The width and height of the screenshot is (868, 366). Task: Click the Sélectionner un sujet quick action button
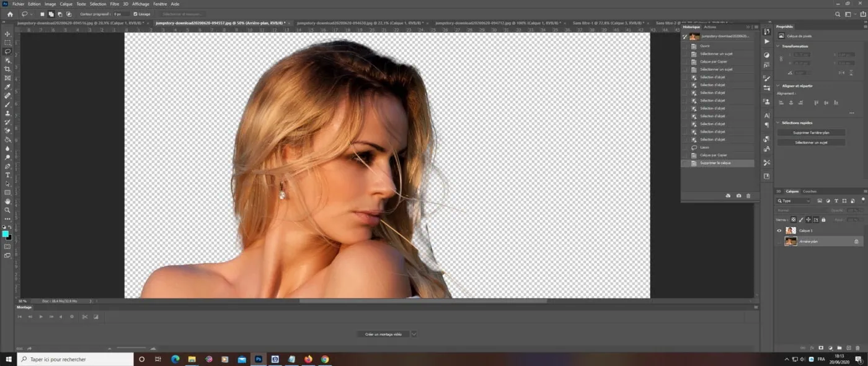(811, 142)
